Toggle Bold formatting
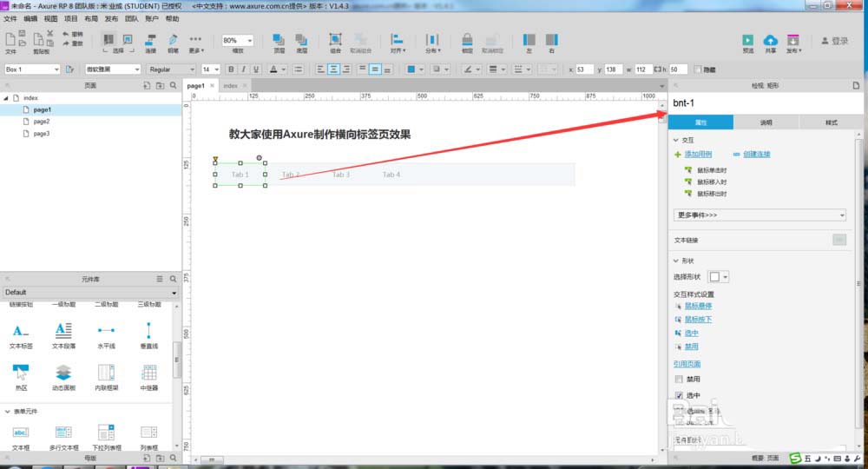 [x=231, y=69]
